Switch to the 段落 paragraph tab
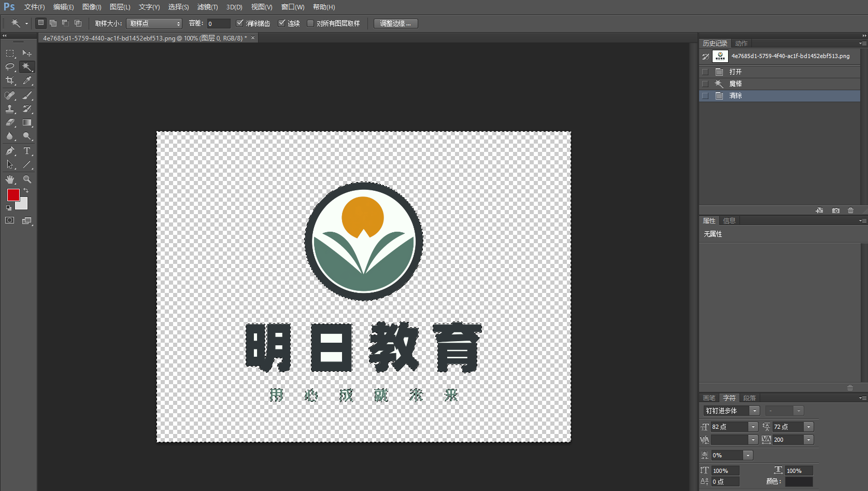The height and width of the screenshot is (491, 868). (749, 398)
